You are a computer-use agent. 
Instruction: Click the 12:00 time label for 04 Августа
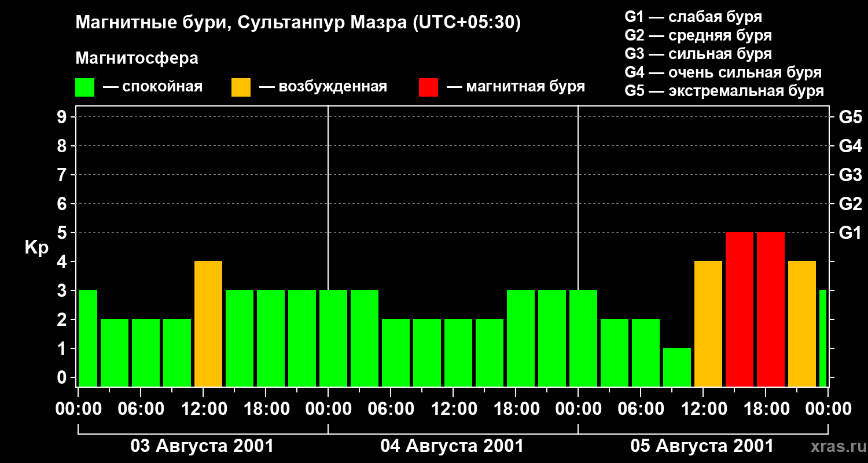[453, 409]
